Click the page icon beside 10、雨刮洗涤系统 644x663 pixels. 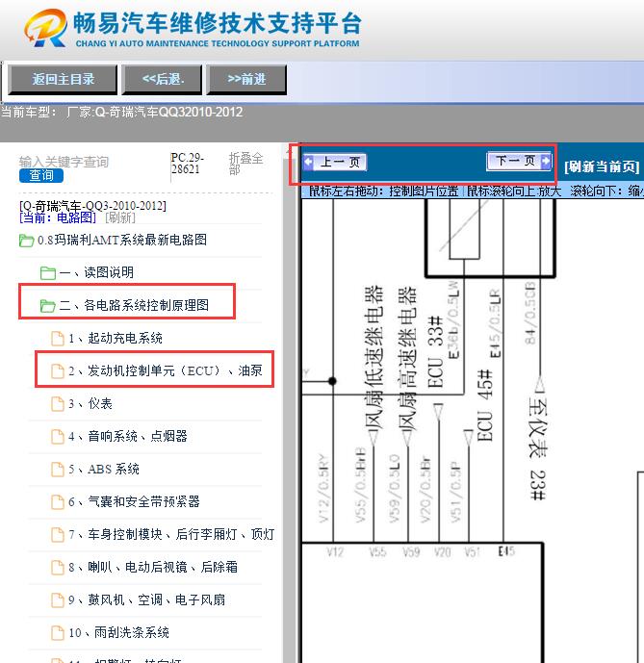pos(58,633)
